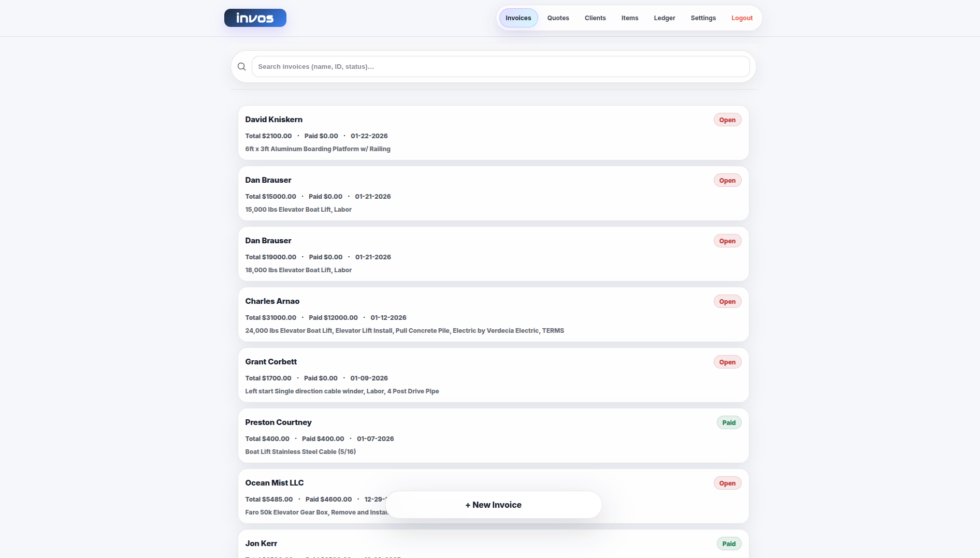Open the Clients section
The image size is (980, 558).
595,18
